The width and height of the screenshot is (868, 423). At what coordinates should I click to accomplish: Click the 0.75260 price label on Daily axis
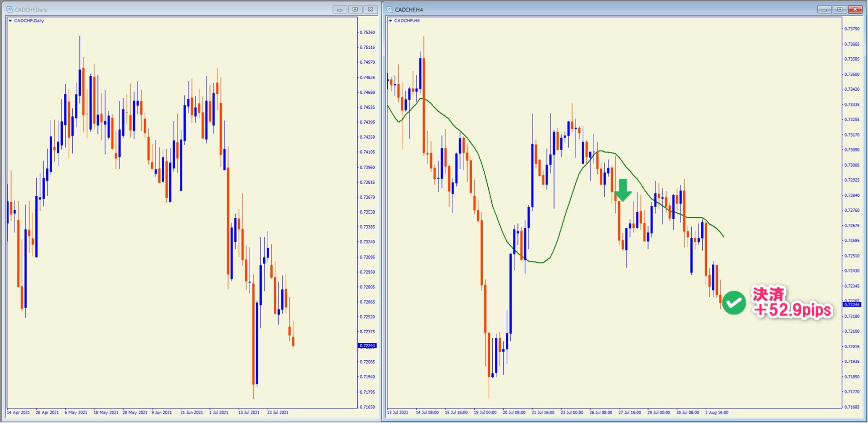click(368, 33)
